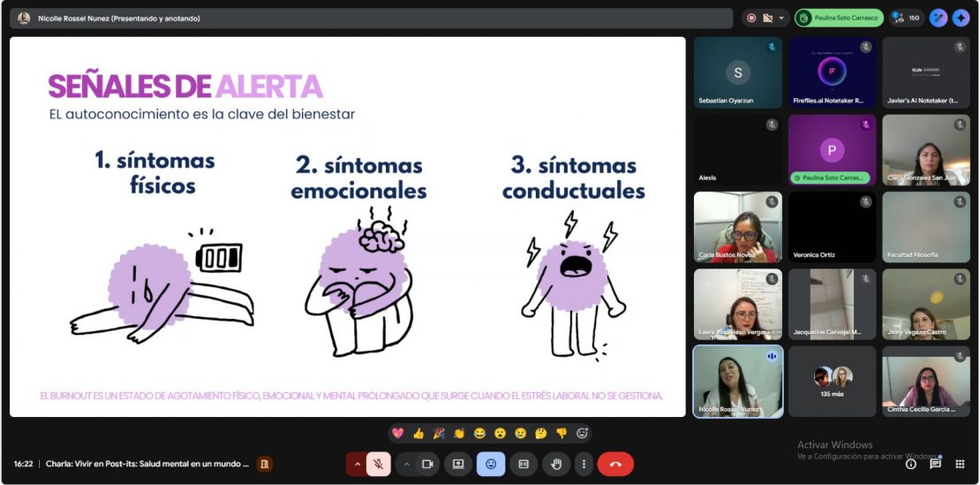Open the chat panel icon
This screenshot has height=485, width=980.
point(935,464)
